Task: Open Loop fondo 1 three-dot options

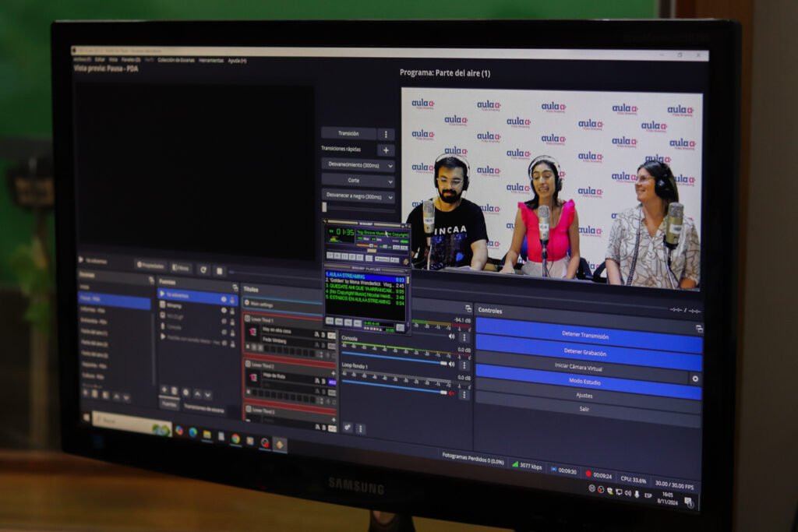Action: pyautogui.click(x=464, y=394)
